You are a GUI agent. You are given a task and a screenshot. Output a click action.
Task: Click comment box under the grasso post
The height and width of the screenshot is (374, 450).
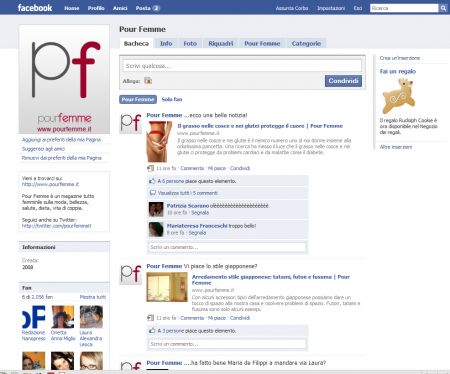point(227,247)
